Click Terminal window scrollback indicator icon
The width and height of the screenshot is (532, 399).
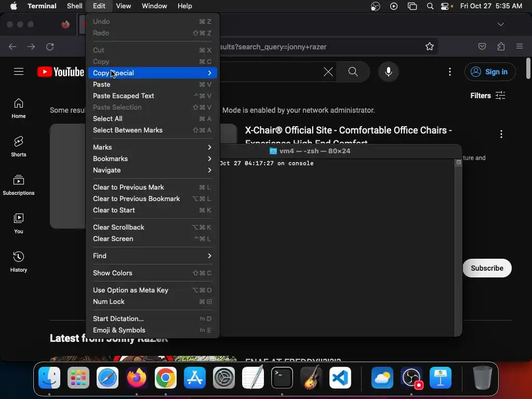[458, 163]
